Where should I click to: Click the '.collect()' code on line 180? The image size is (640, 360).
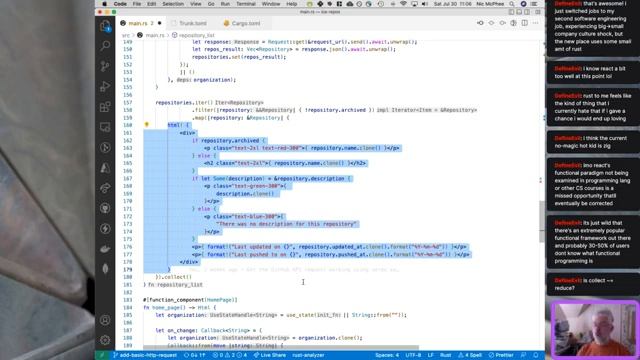tap(176, 277)
